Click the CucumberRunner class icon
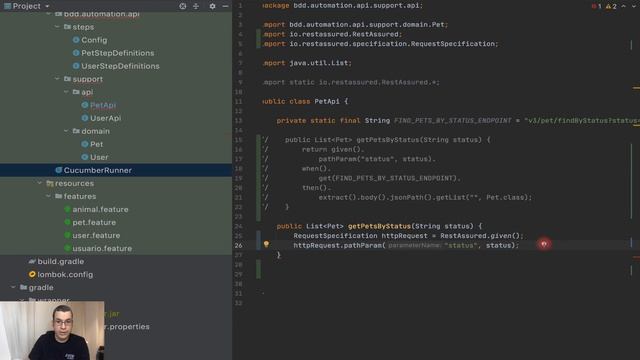 coord(58,170)
